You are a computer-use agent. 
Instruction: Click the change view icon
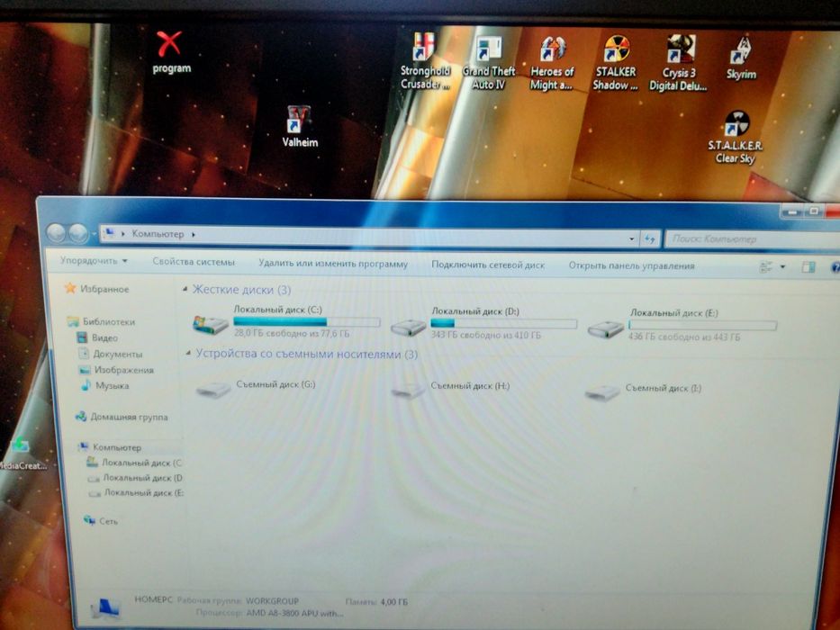coord(766,266)
